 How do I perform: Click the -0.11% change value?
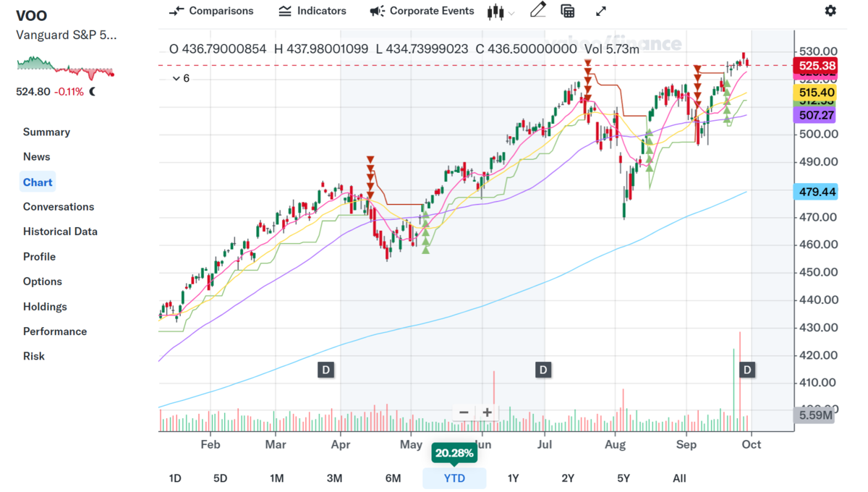point(69,92)
